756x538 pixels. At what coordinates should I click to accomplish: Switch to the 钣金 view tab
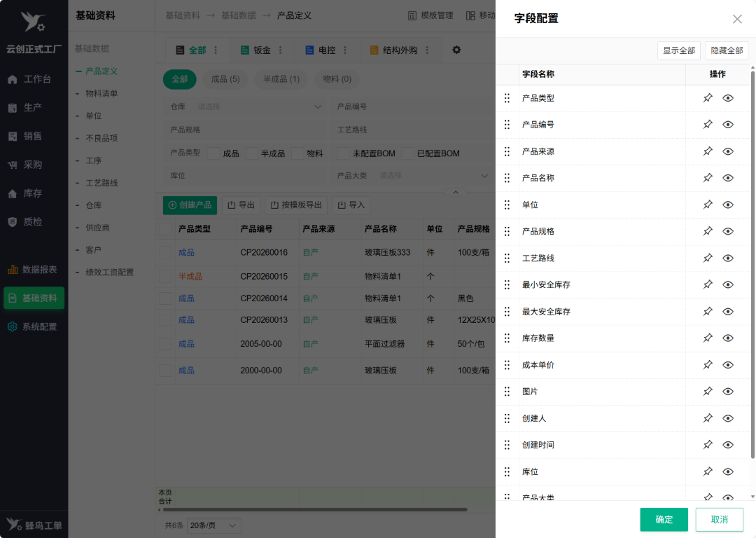click(256, 50)
